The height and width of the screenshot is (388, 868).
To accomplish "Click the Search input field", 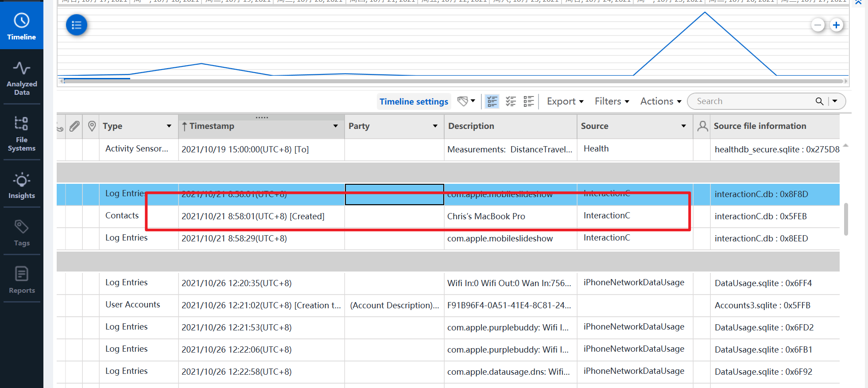I will click(753, 101).
